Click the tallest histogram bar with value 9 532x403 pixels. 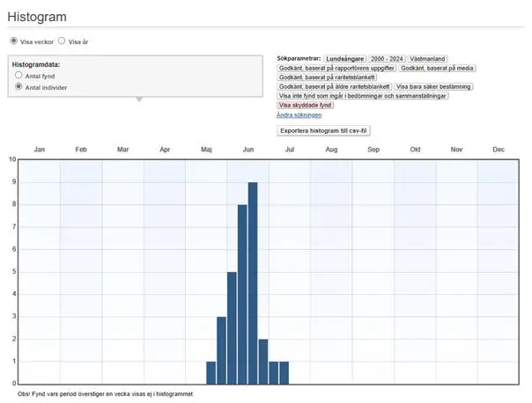[x=253, y=282]
